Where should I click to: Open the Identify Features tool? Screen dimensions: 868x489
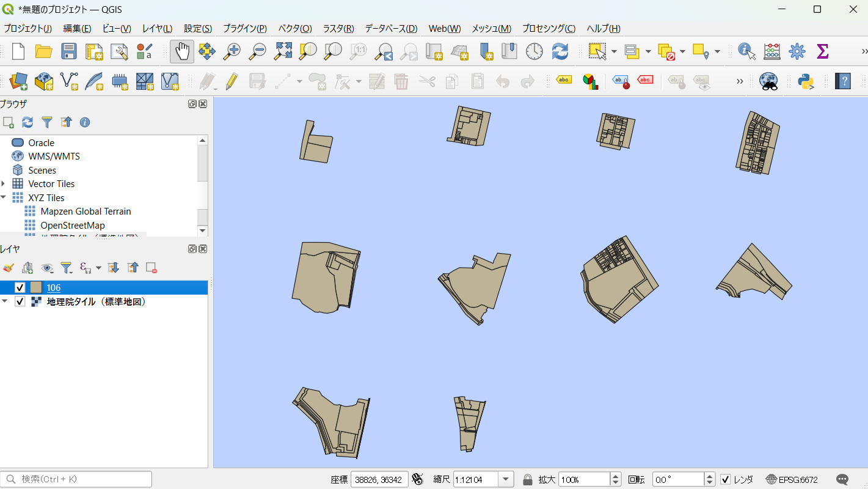[x=746, y=51]
